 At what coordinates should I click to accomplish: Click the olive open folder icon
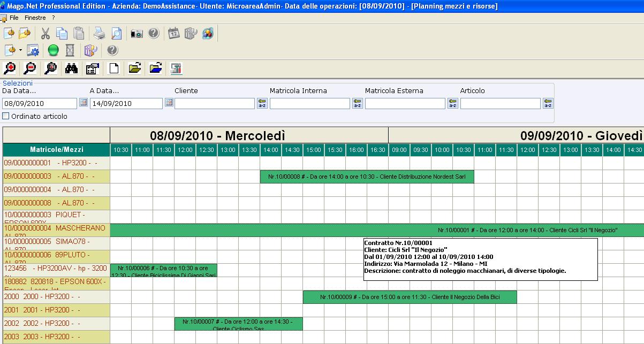coord(135,68)
